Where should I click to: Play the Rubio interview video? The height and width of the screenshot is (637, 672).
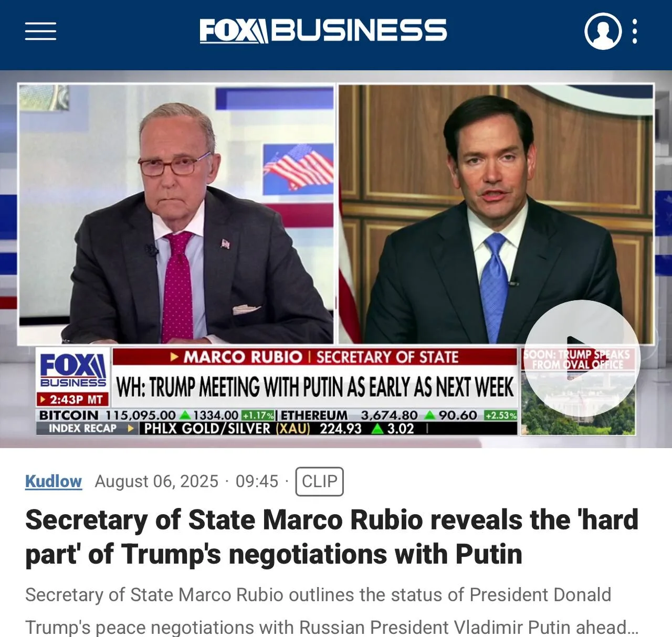coord(582,358)
